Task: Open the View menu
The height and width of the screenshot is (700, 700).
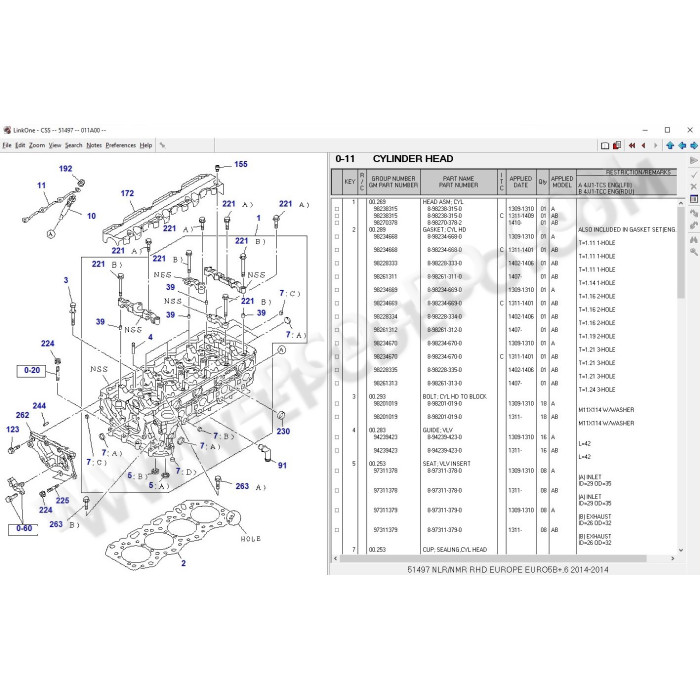Action: click(x=55, y=145)
